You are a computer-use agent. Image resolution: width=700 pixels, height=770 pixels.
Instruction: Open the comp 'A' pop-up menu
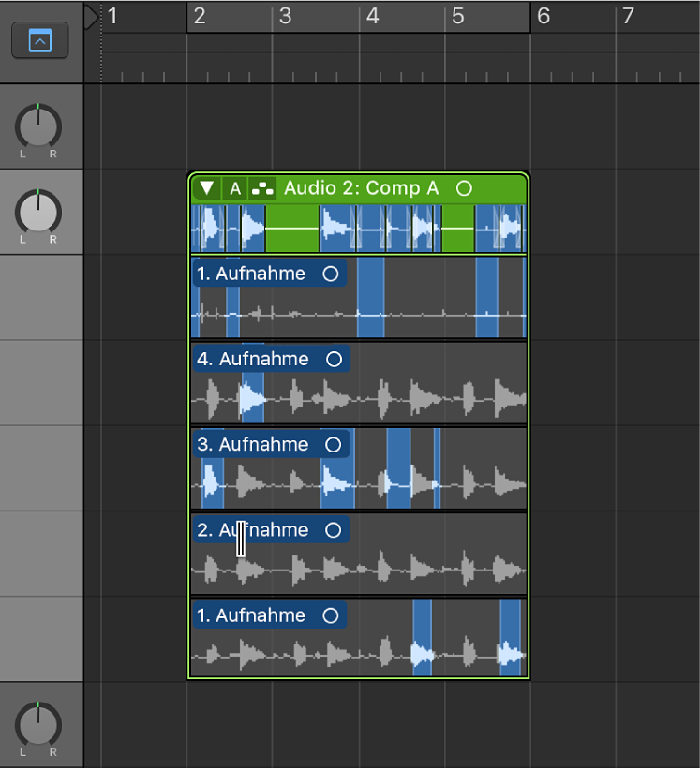tap(235, 188)
